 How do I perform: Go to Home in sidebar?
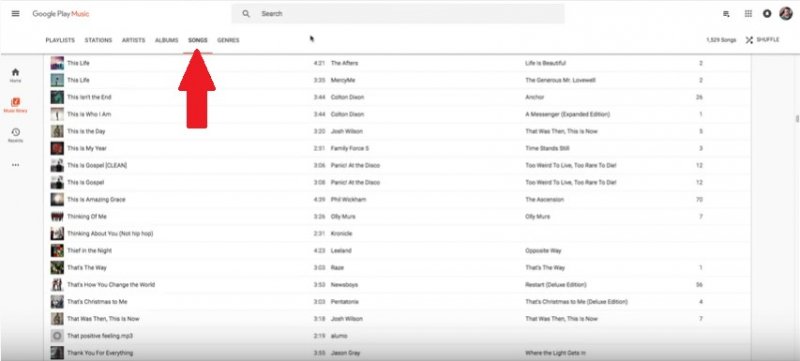[15, 75]
